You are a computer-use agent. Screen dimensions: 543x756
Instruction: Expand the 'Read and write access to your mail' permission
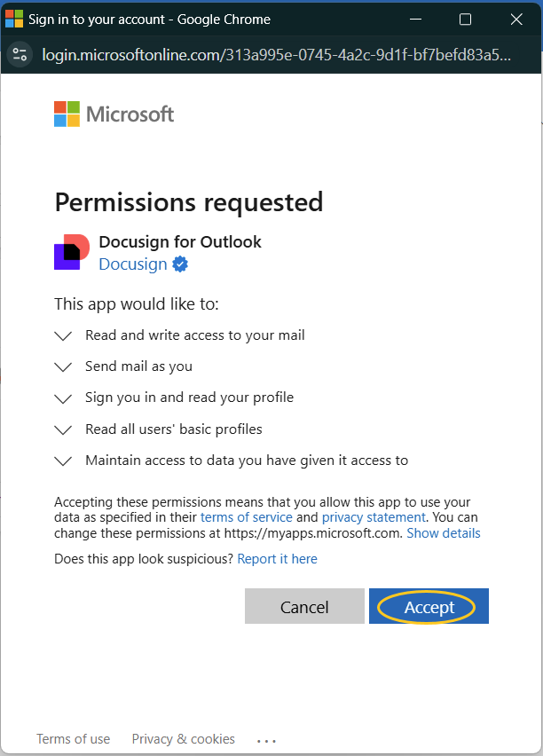click(x=62, y=335)
